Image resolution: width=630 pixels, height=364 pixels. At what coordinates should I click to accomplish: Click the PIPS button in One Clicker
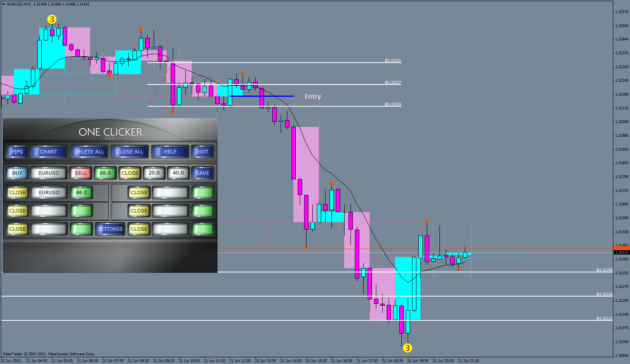pyautogui.click(x=17, y=151)
